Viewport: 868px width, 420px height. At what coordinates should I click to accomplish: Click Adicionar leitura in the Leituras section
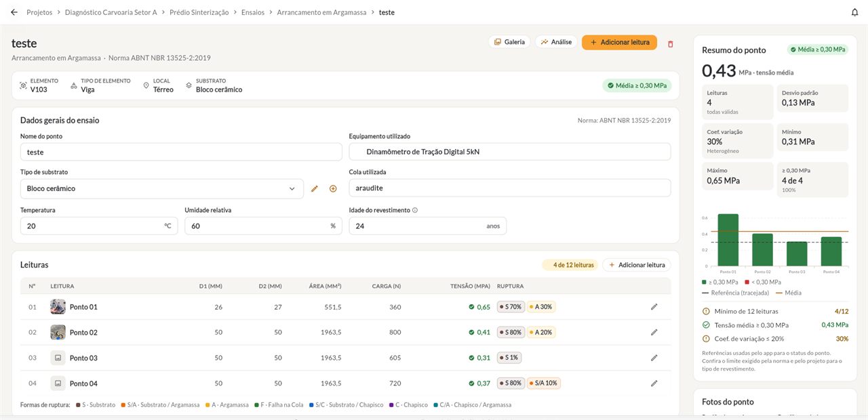pyautogui.click(x=636, y=265)
